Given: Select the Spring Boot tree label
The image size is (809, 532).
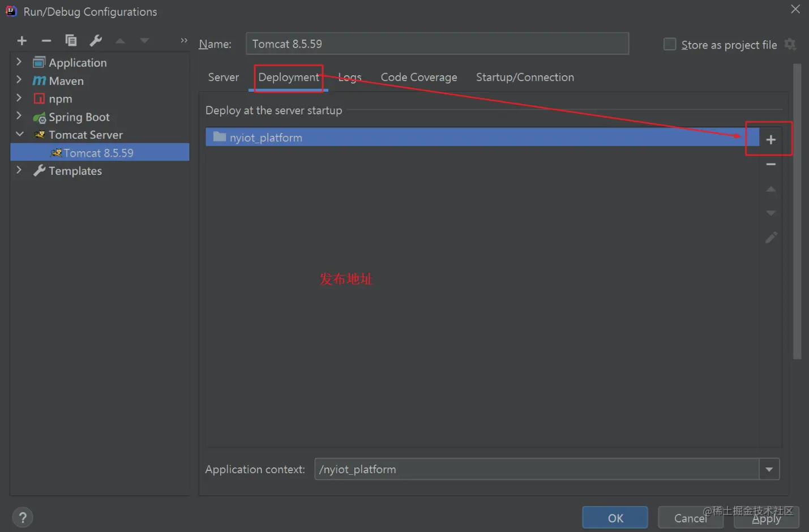Looking at the screenshot, I should click(x=79, y=117).
